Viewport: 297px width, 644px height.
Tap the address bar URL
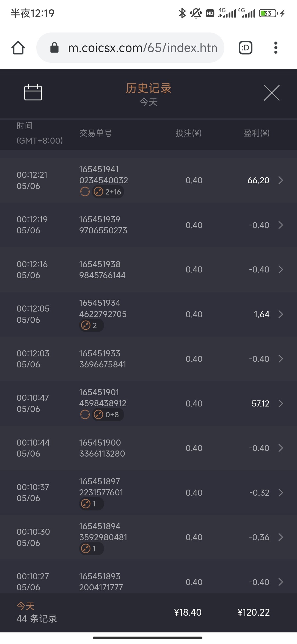pos(142,48)
